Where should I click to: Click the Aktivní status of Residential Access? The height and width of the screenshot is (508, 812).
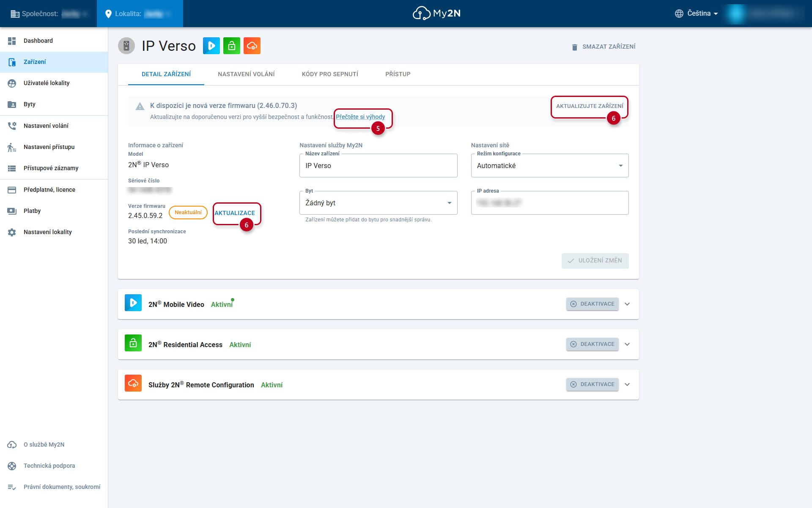[240, 345]
